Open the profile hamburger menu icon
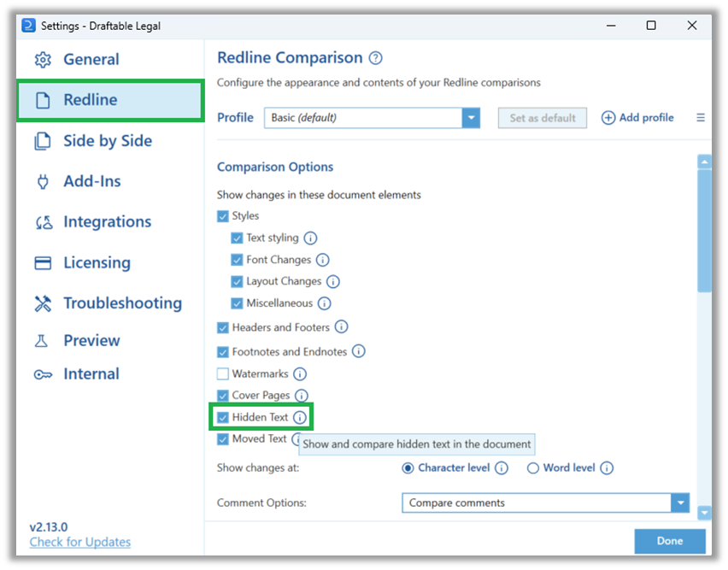This screenshot has height=570, width=728. pyautogui.click(x=701, y=118)
